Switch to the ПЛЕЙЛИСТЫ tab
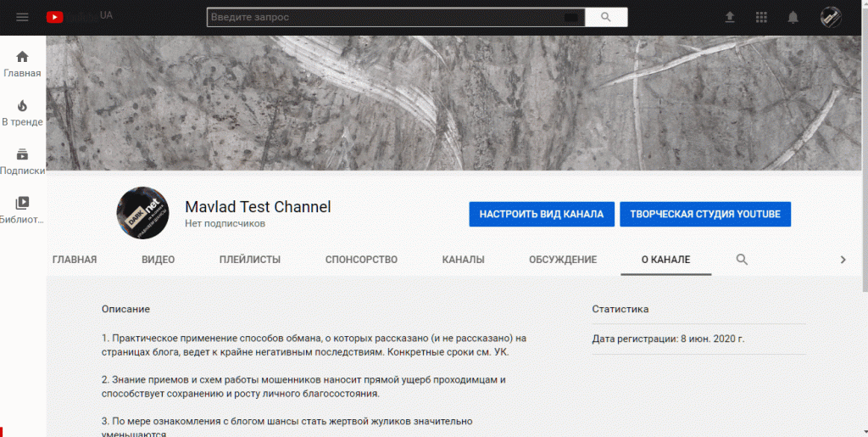 pyautogui.click(x=249, y=260)
